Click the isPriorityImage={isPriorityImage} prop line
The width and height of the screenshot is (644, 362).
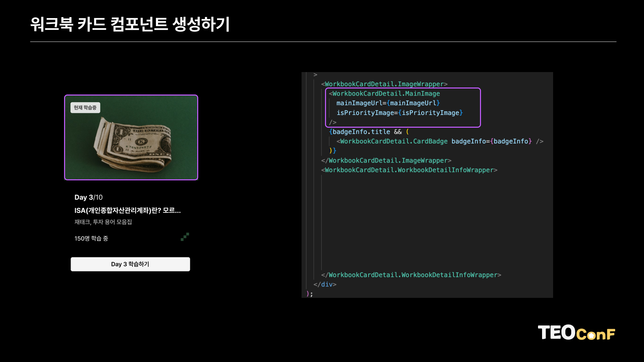399,113
